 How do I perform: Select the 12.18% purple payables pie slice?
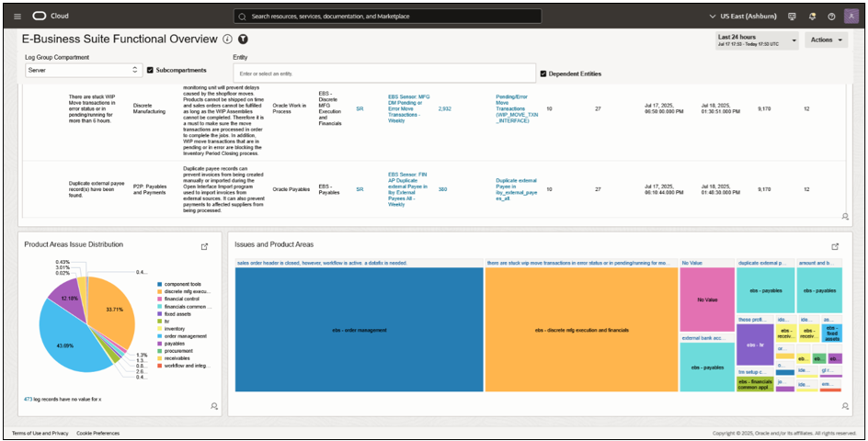(x=69, y=299)
